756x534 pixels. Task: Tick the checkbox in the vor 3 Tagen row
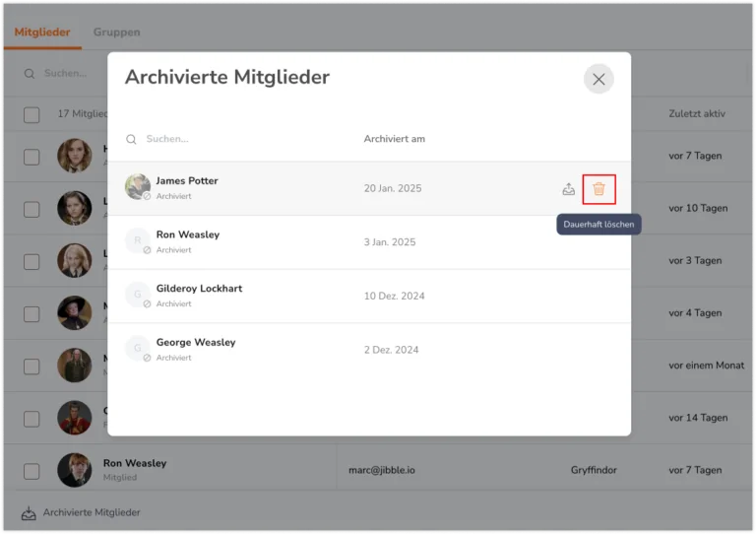coord(31,262)
